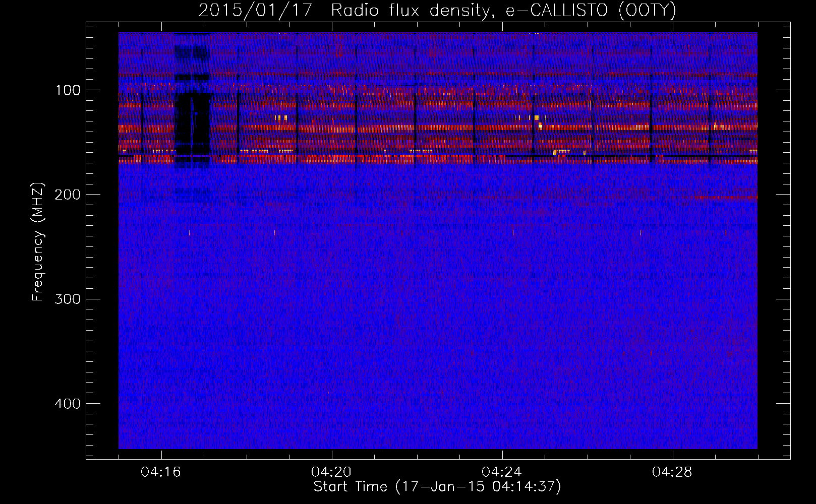Click the '04:28' time tick label

tap(672, 472)
